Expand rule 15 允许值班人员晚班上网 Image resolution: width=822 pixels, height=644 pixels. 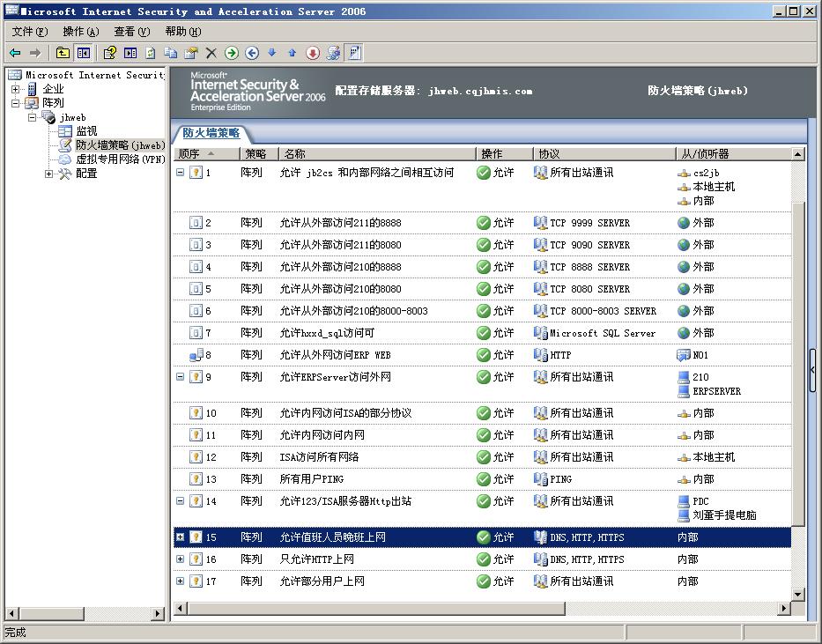[x=180, y=537]
